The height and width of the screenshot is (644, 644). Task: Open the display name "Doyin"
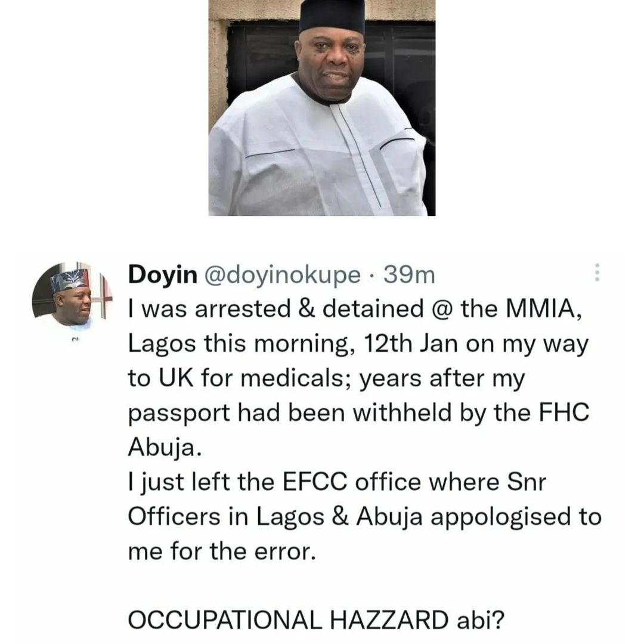point(163,275)
